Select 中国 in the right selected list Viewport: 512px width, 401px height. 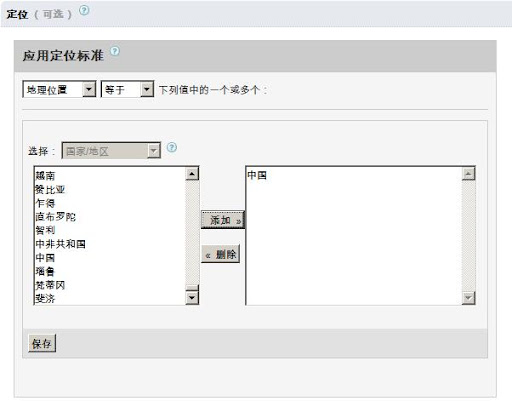tap(354, 175)
